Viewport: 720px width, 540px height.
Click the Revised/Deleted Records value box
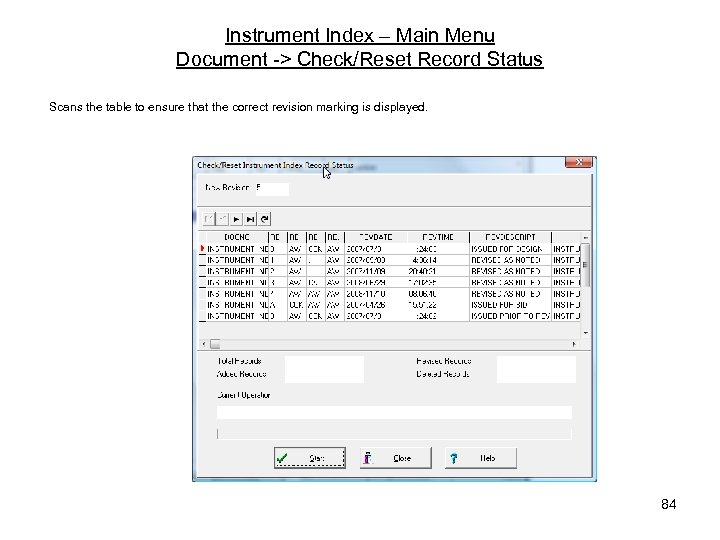point(536,369)
